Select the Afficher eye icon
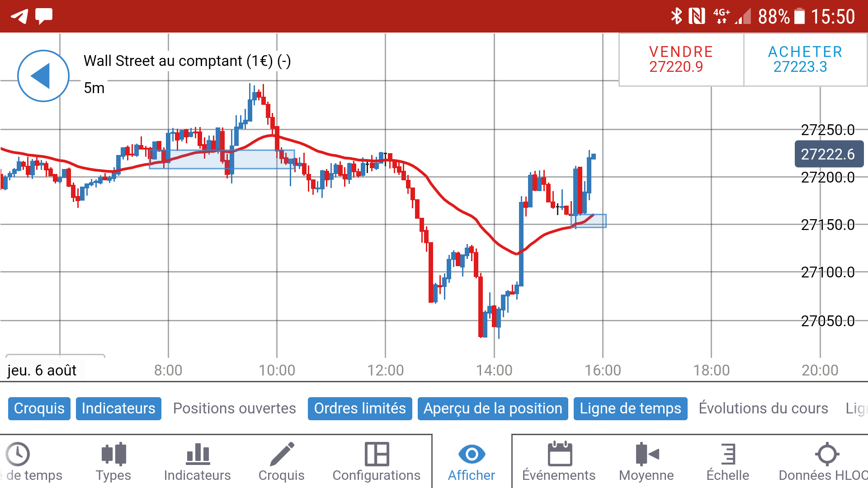The height and width of the screenshot is (488, 868). pos(472,454)
